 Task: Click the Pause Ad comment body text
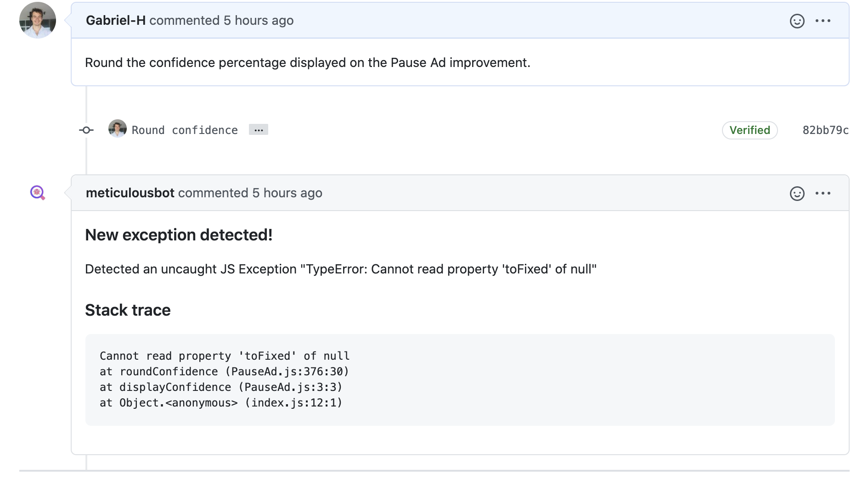[x=308, y=62]
